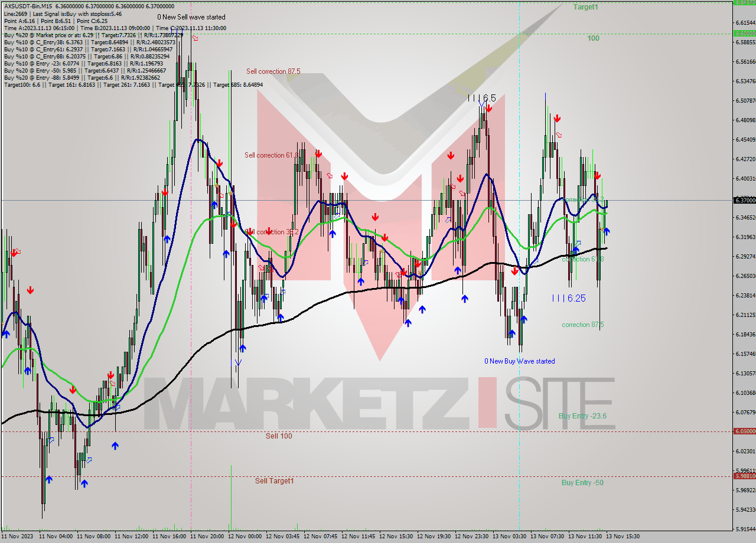The image size is (756, 543).
Task: Click the red 5.98810 price tag
Action: point(744,476)
